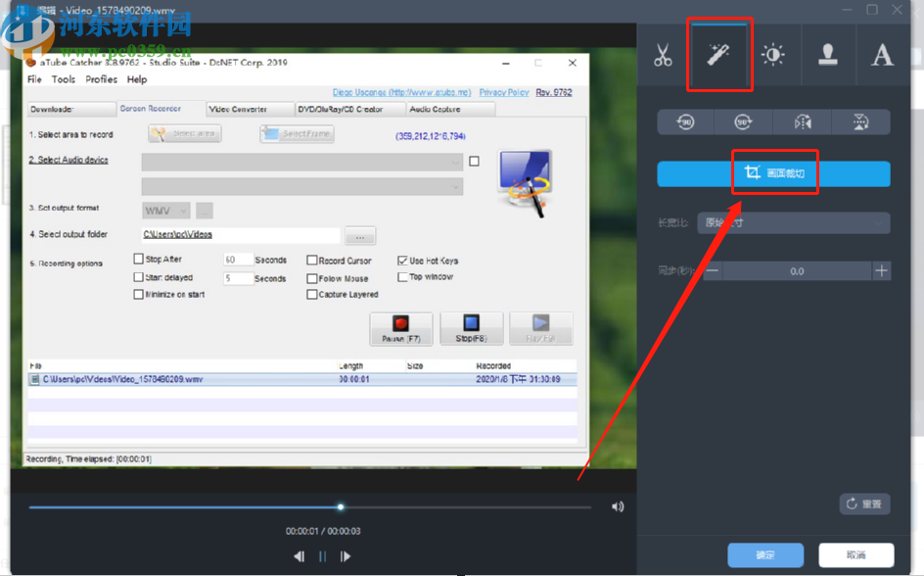The image size is (924, 576).
Task: Open Tools menu in aTube Catcher
Action: point(63,79)
